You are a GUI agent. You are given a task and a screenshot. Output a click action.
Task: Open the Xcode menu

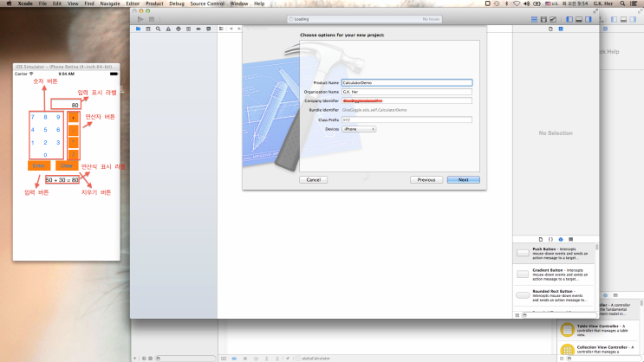[25, 3]
